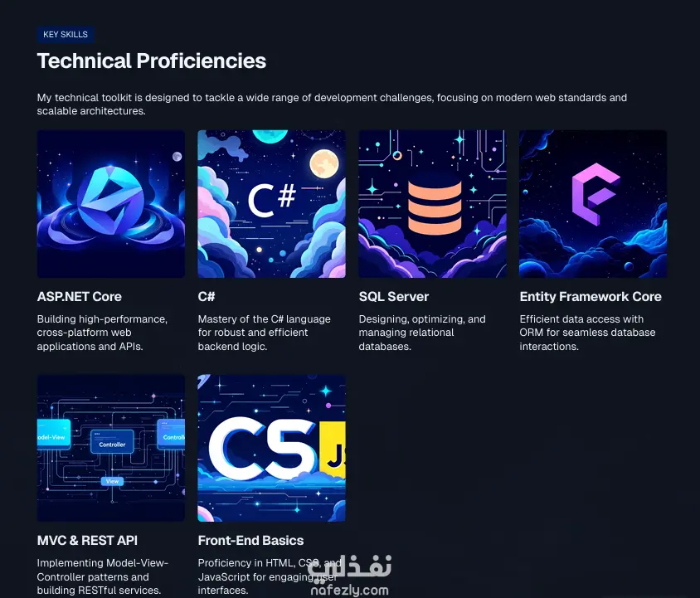Click the Front-End Basics title
Image resolution: width=700 pixels, height=598 pixels.
250,541
